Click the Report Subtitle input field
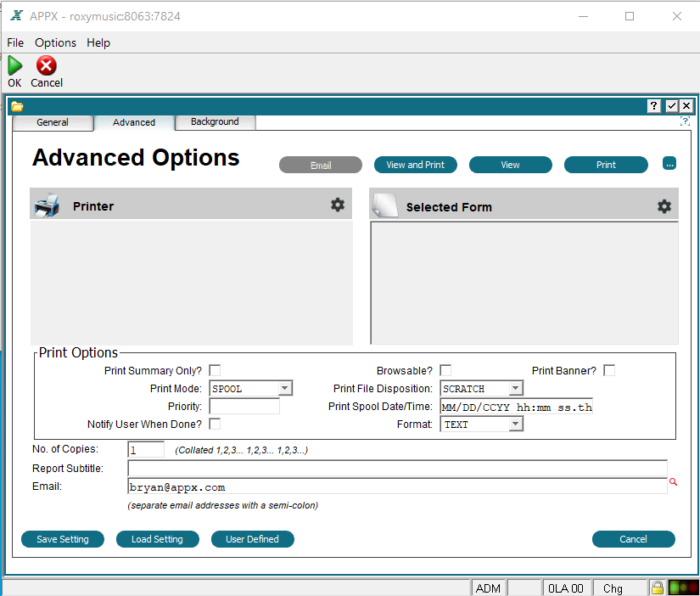The image size is (700, 596). [397, 468]
